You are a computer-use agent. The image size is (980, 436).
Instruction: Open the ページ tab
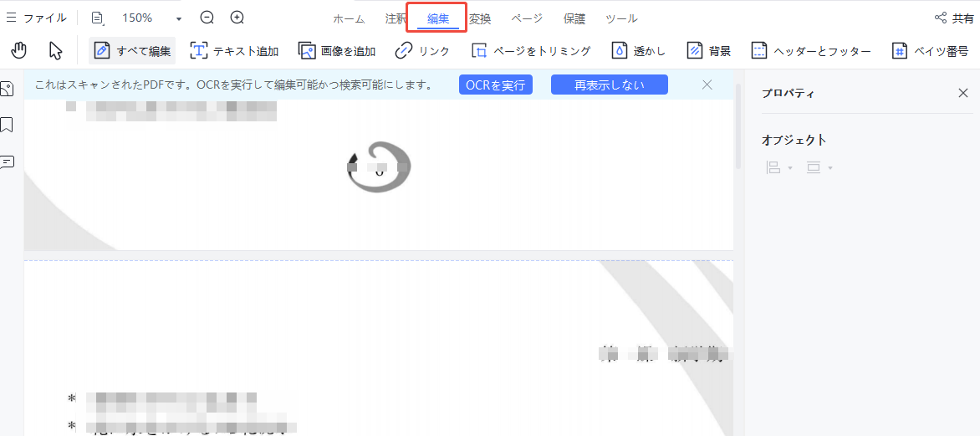[527, 18]
